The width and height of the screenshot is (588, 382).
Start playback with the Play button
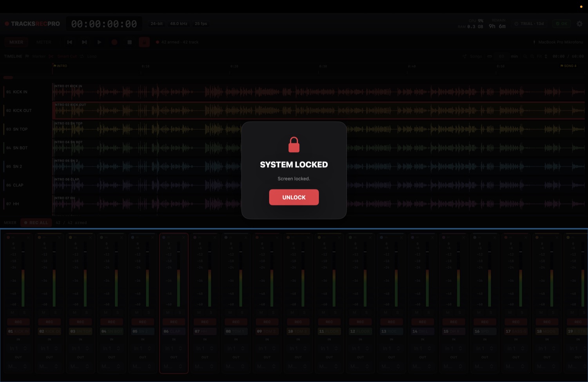[99, 42]
